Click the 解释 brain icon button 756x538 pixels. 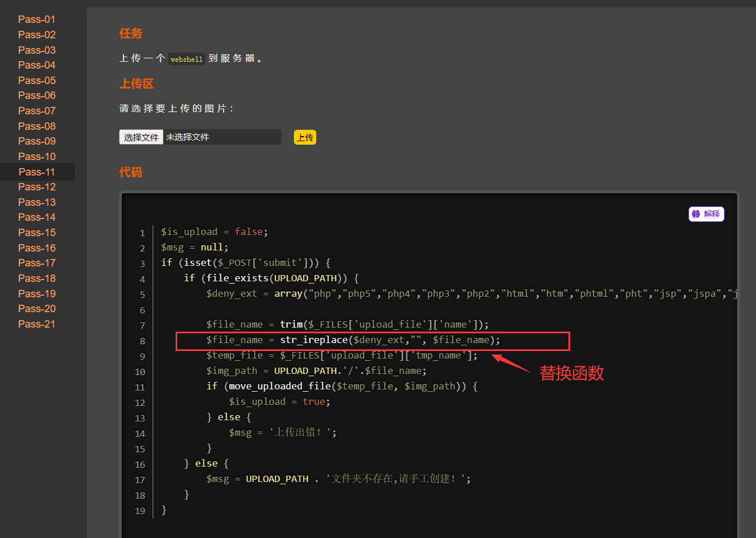(706, 214)
